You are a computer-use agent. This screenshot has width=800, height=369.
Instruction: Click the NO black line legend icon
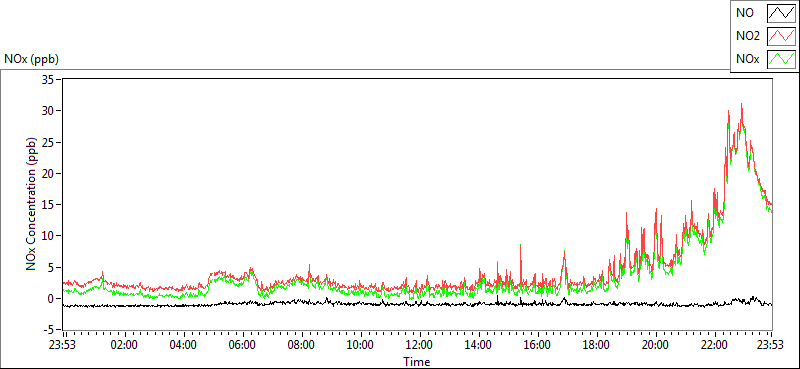coord(782,13)
